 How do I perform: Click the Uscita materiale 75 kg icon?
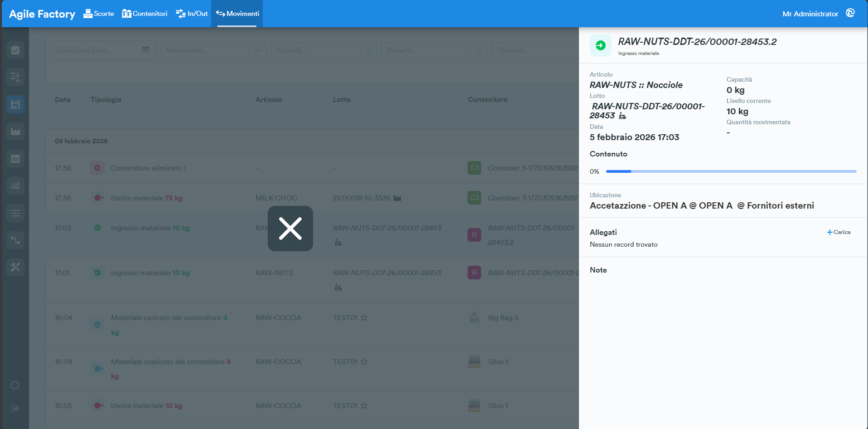97,198
